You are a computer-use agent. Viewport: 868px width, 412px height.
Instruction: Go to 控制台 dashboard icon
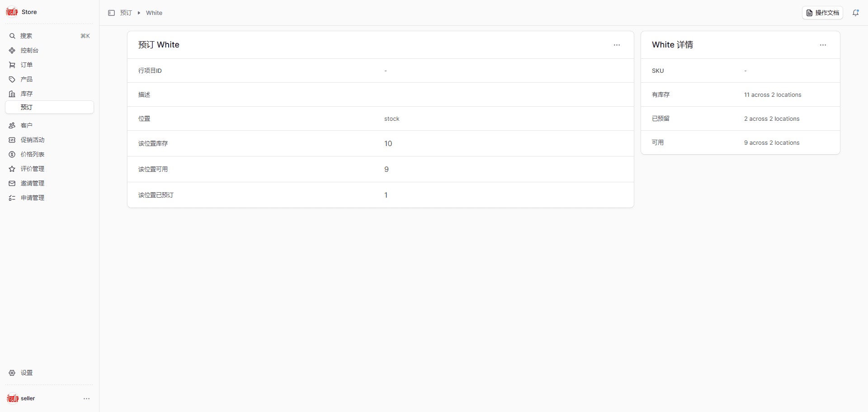click(x=12, y=51)
